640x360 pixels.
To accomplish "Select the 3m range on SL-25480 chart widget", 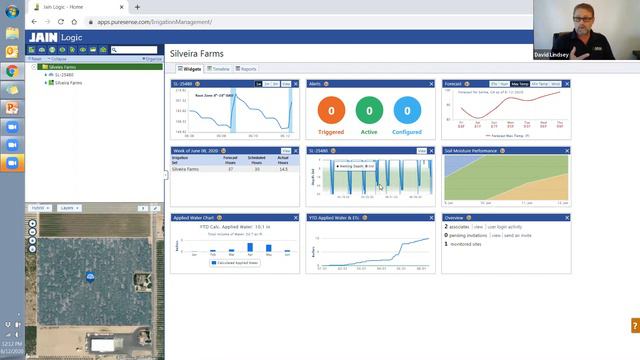I will pos(276,84).
